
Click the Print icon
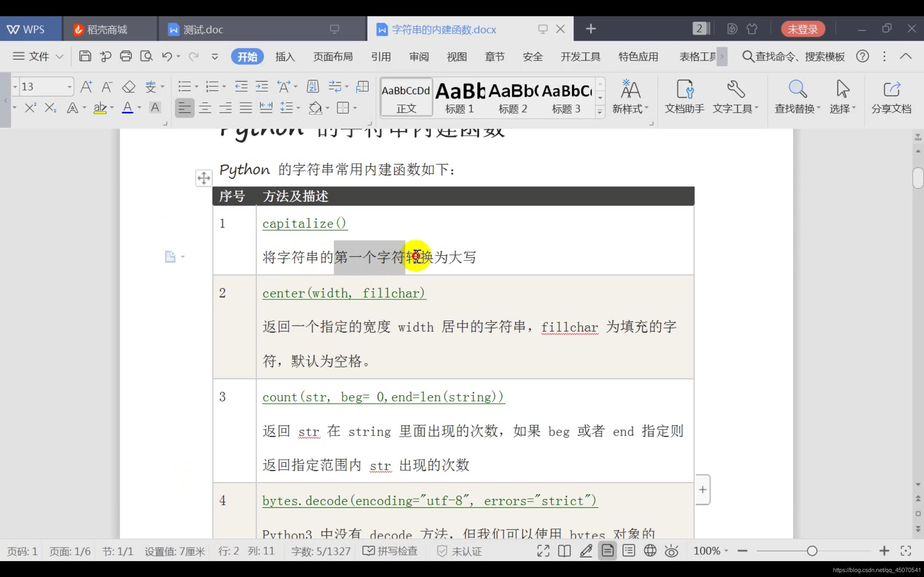coord(126,57)
